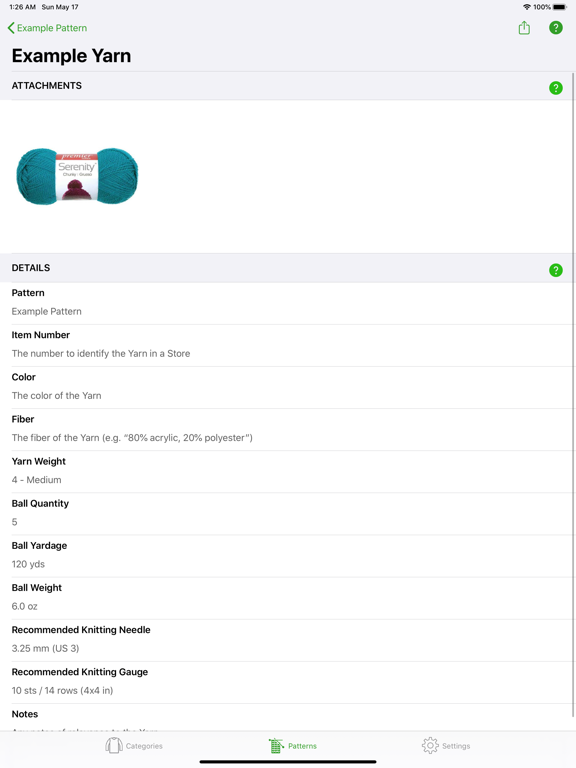The width and height of the screenshot is (576, 768).
Task: Edit the Fiber field
Action: 288,430
